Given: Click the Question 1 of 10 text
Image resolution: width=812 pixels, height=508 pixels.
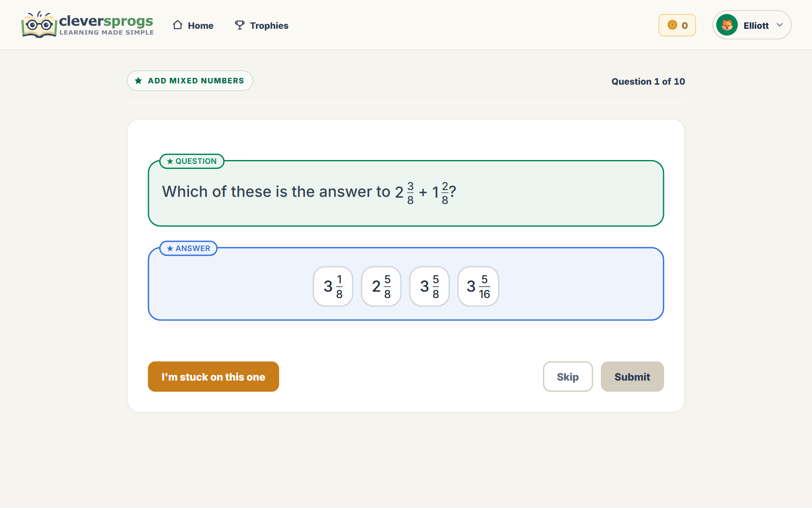Looking at the screenshot, I should click(x=648, y=81).
